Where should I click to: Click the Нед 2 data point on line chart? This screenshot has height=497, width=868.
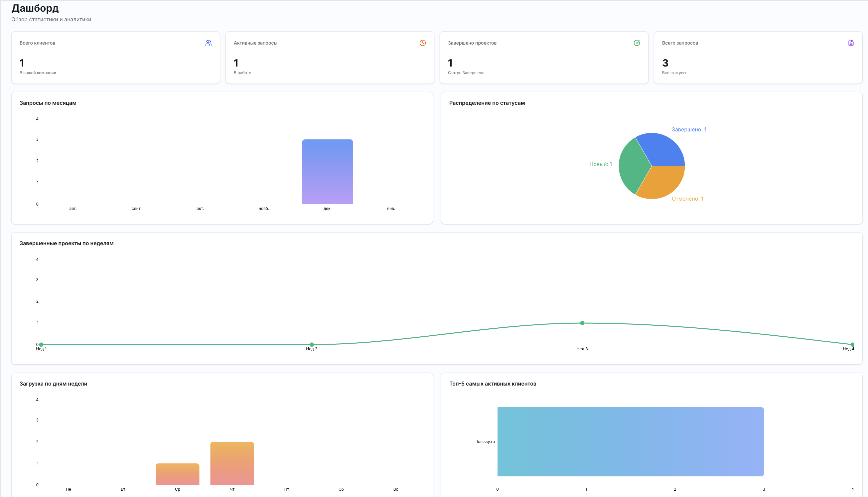[x=312, y=344]
